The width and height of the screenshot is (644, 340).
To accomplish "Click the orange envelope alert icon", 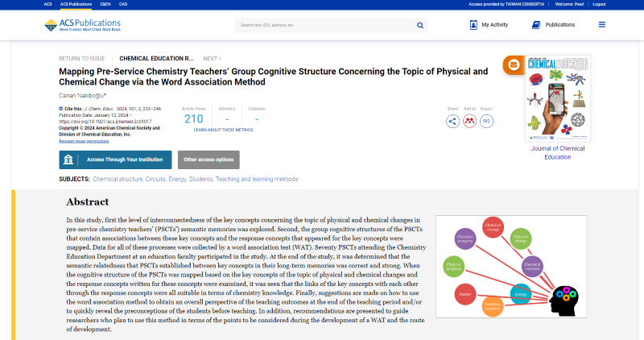I will tap(511, 65).
